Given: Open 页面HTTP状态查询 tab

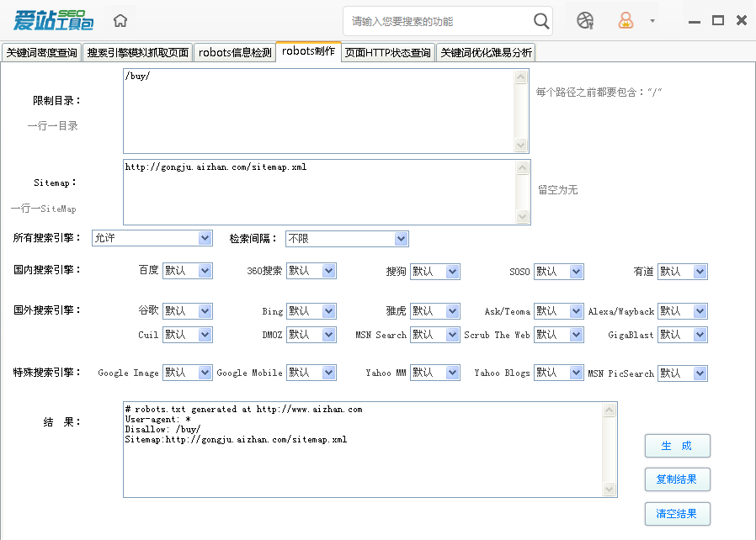Looking at the screenshot, I should tap(388, 52).
